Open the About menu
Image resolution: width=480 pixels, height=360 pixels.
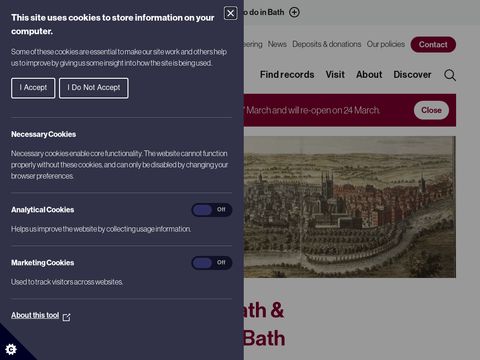tap(369, 75)
